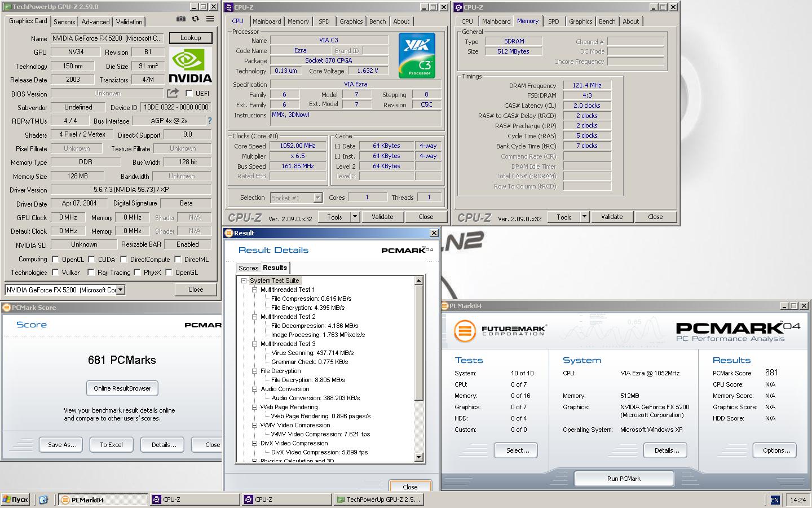
Task: Toggle the Vulkan checkbox
Action: point(55,273)
